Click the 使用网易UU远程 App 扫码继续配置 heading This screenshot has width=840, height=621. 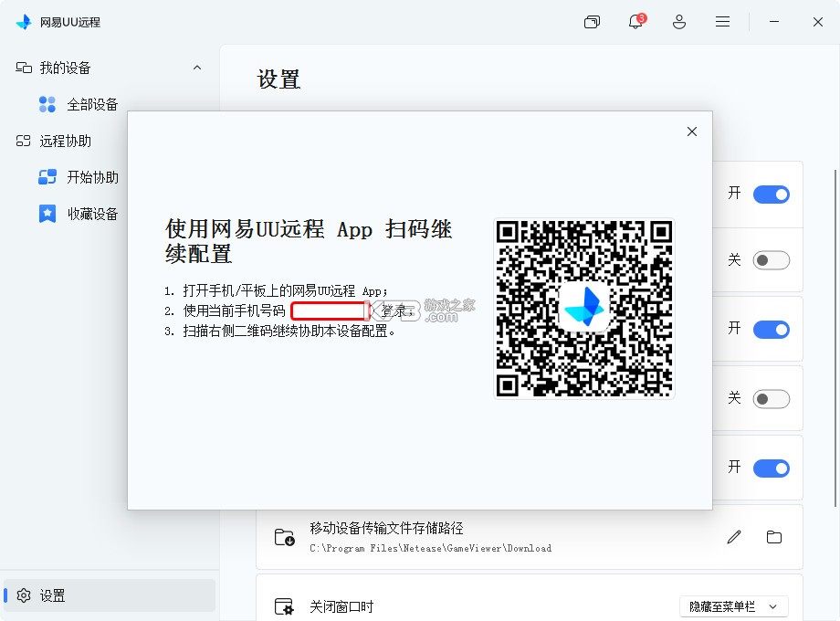(x=309, y=241)
